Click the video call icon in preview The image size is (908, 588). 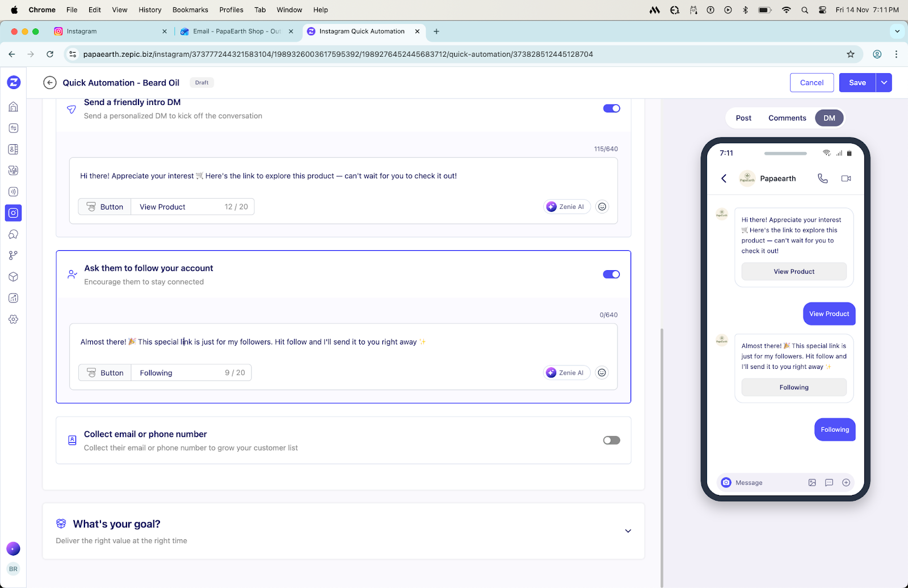pos(846,178)
